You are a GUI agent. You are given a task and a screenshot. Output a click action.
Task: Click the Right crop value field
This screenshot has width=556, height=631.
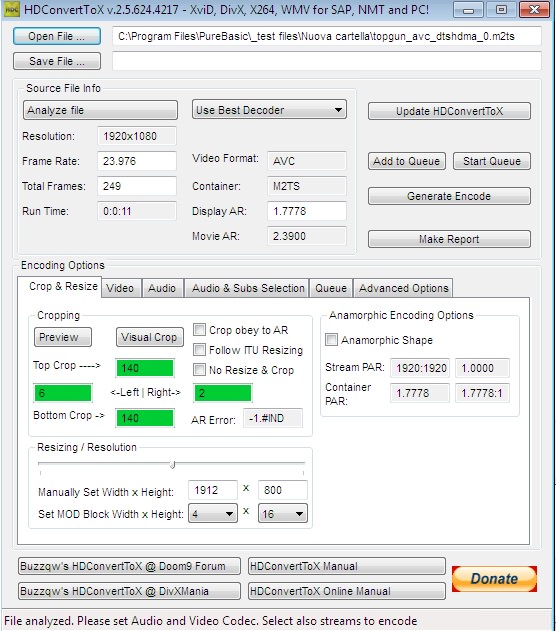(x=223, y=393)
